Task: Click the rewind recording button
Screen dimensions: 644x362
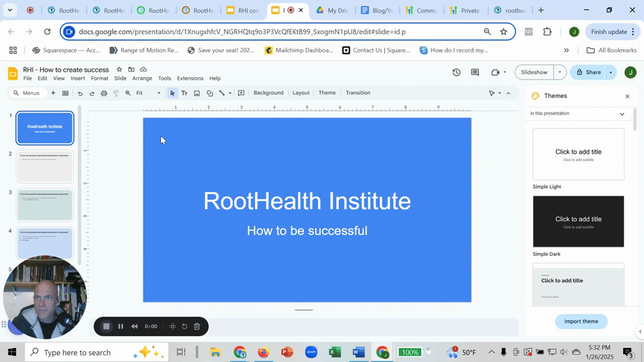Action: (135, 326)
